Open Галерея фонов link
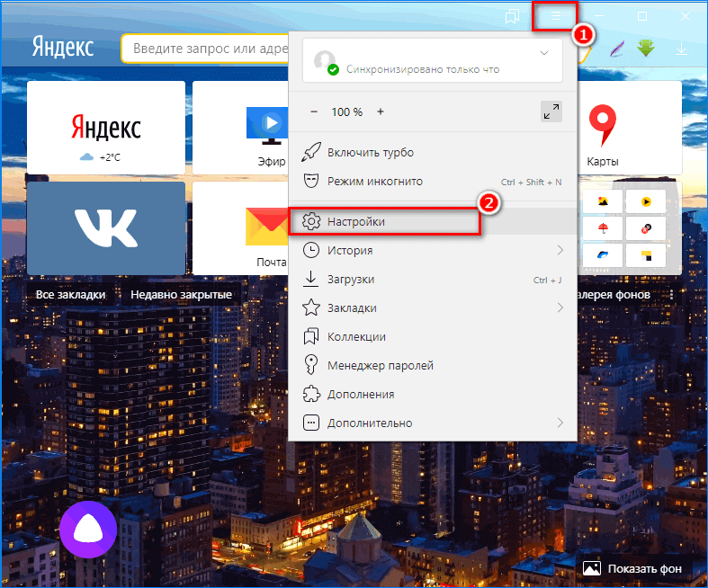 click(614, 295)
